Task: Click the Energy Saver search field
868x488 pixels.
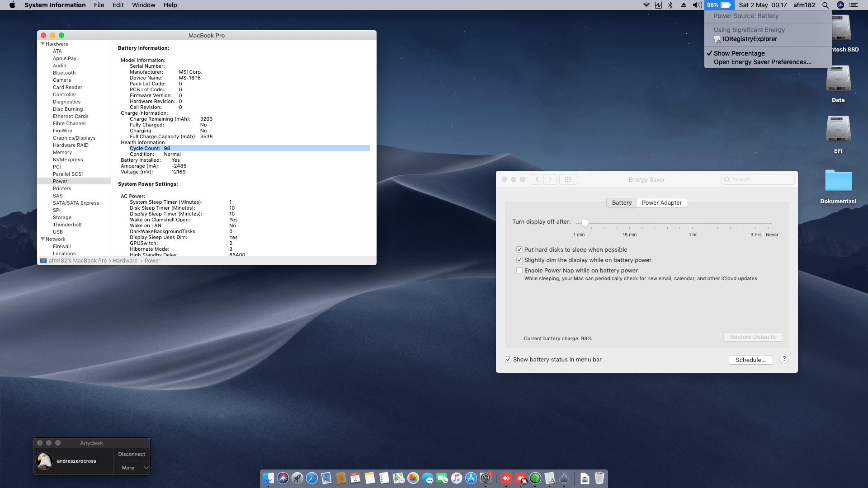Action: click(x=758, y=179)
